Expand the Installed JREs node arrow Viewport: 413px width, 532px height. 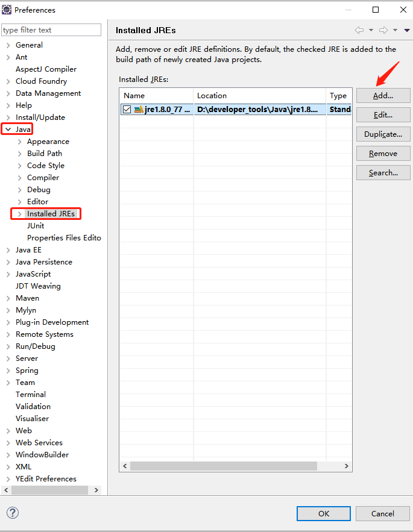tap(20, 214)
